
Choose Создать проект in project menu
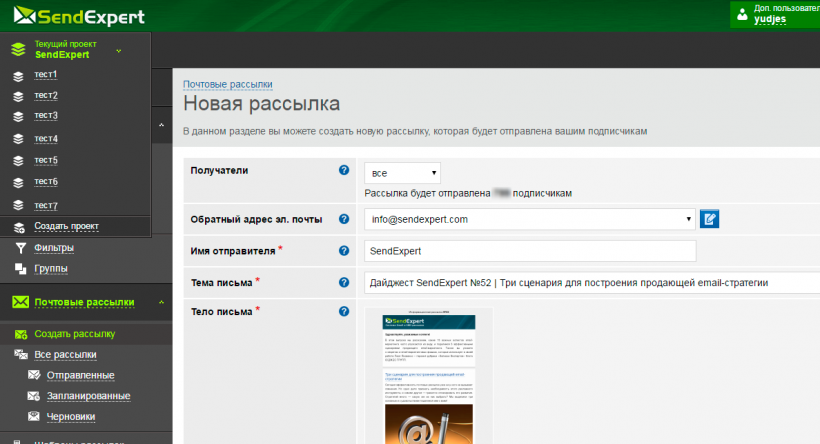pos(66,226)
